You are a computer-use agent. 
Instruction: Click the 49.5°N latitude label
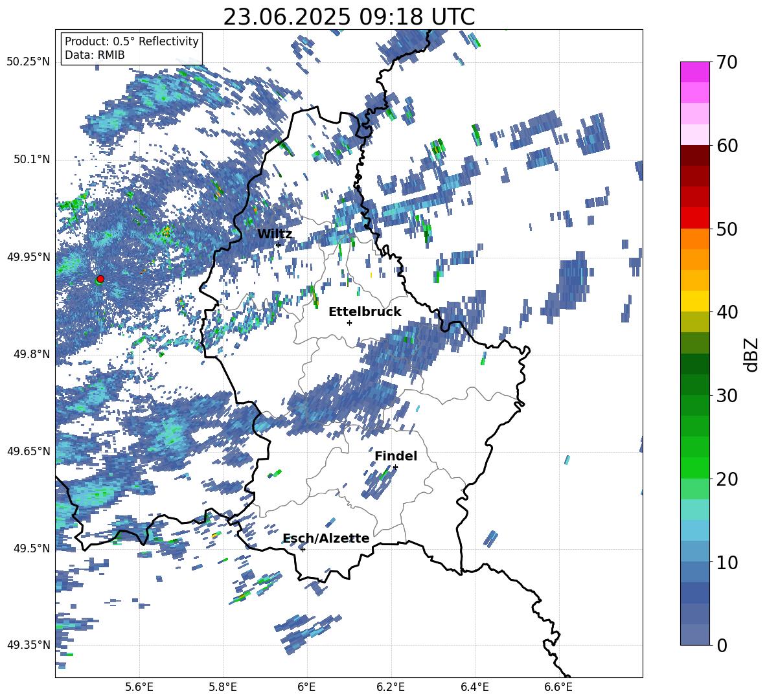tap(33, 548)
